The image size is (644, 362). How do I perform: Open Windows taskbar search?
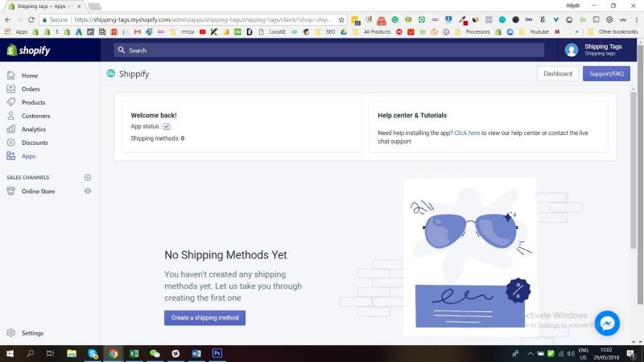click(x=30, y=353)
